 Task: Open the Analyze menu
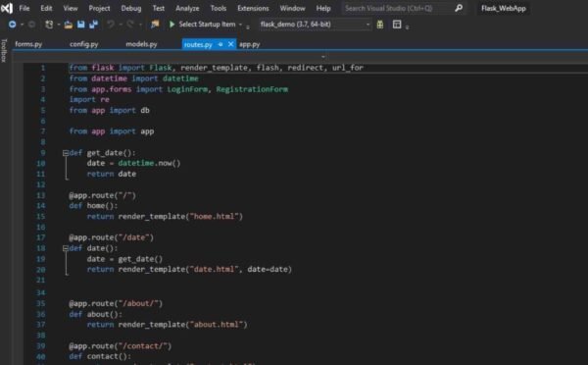tap(187, 8)
